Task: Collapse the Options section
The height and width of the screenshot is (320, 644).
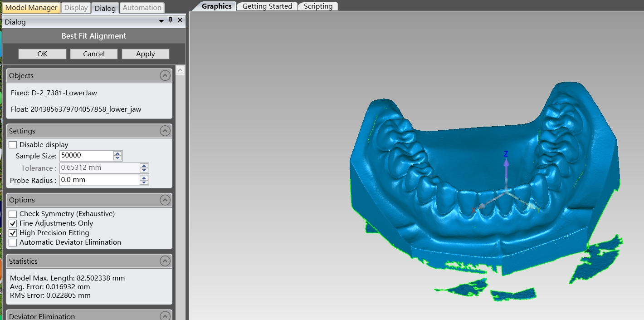Action: click(165, 200)
